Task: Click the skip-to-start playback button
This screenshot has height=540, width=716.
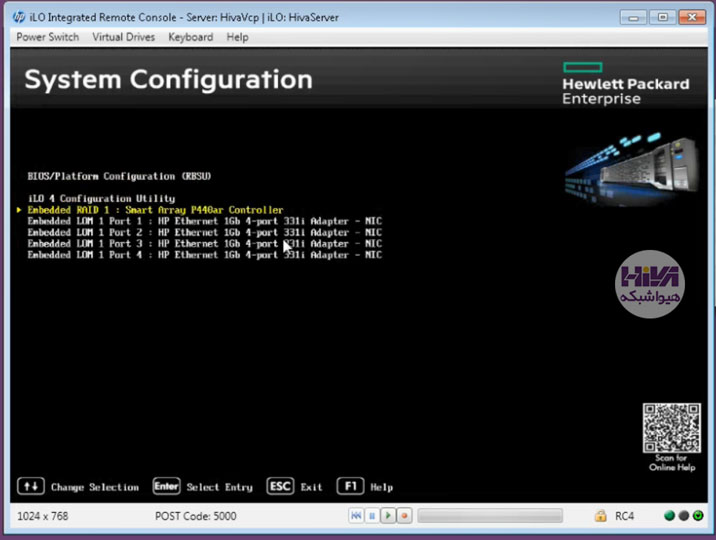Action: tap(356, 516)
